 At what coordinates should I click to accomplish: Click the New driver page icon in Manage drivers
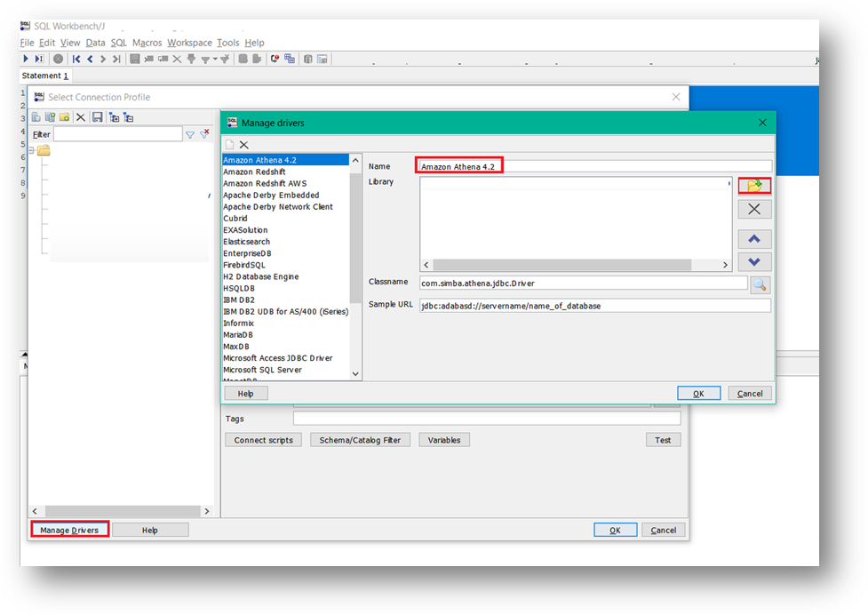(230, 145)
